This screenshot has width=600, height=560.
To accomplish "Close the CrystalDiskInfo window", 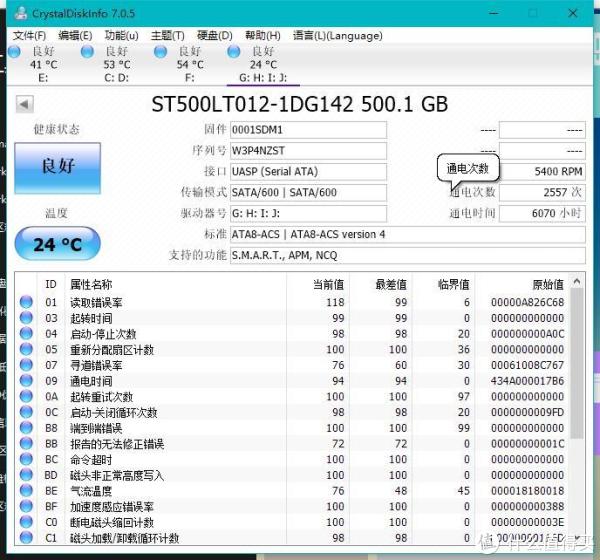I will 573,13.
